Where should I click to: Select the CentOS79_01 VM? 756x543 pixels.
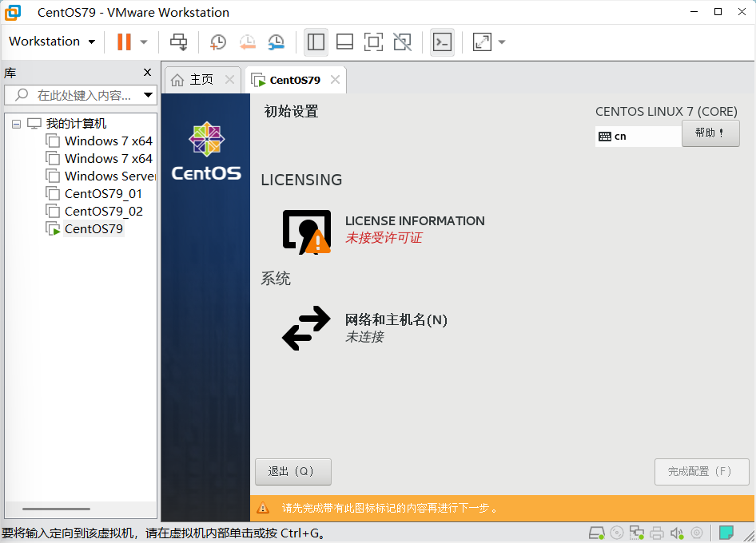tap(94, 194)
